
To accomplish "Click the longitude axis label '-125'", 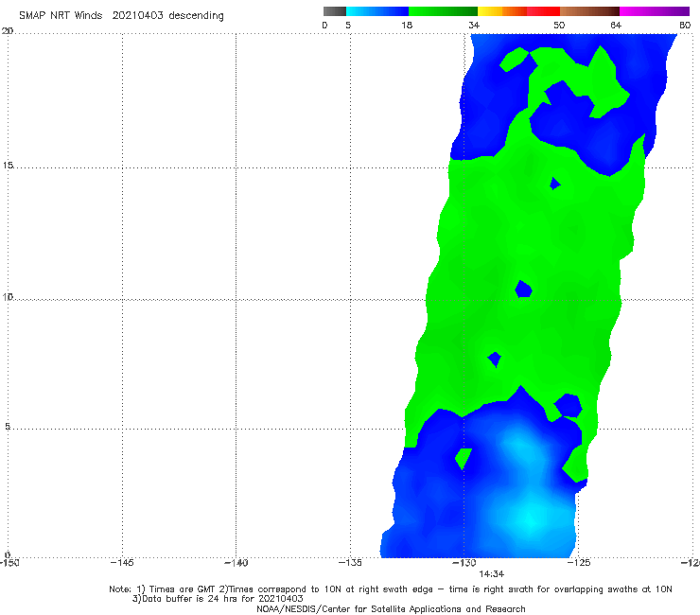I will pyautogui.click(x=579, y=562).
